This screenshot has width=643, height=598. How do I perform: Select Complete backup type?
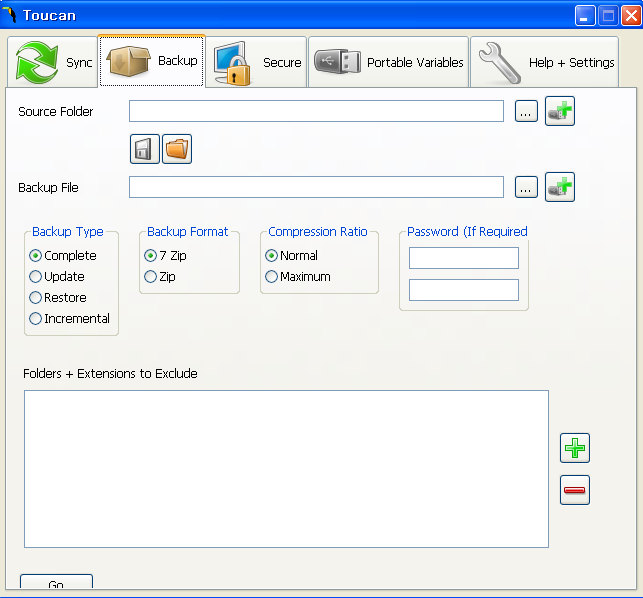tap(63, 256)
